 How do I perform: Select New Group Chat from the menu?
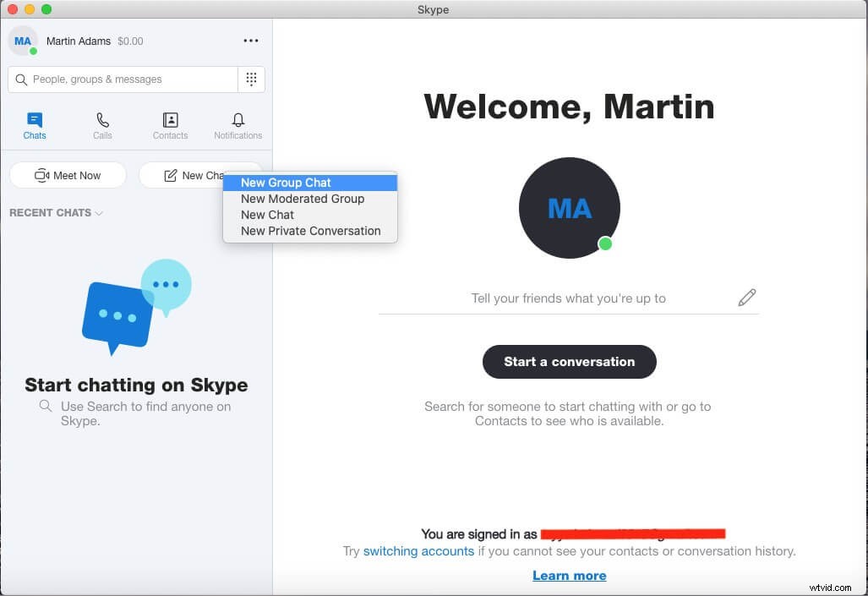[285, 183]
